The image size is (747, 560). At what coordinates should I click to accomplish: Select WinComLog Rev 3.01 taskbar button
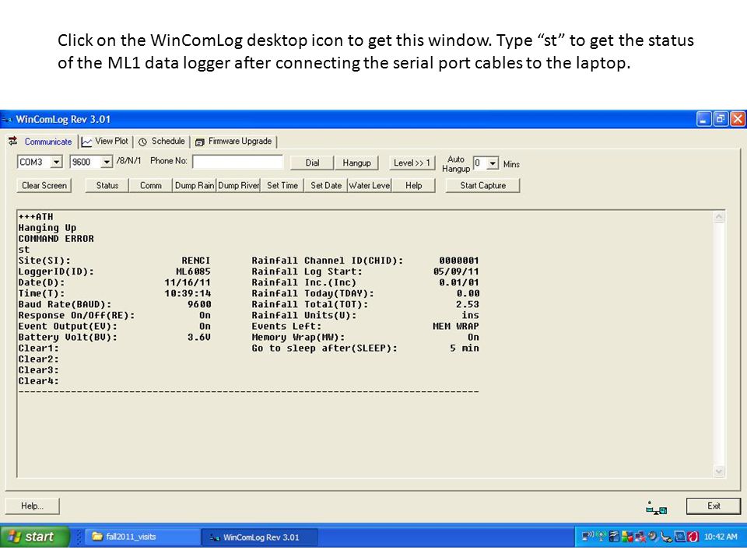[260, 537]
